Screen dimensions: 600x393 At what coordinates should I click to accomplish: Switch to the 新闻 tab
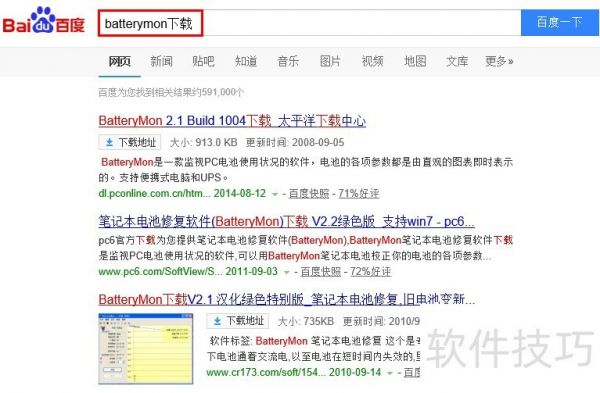click(x=161, y=61)
